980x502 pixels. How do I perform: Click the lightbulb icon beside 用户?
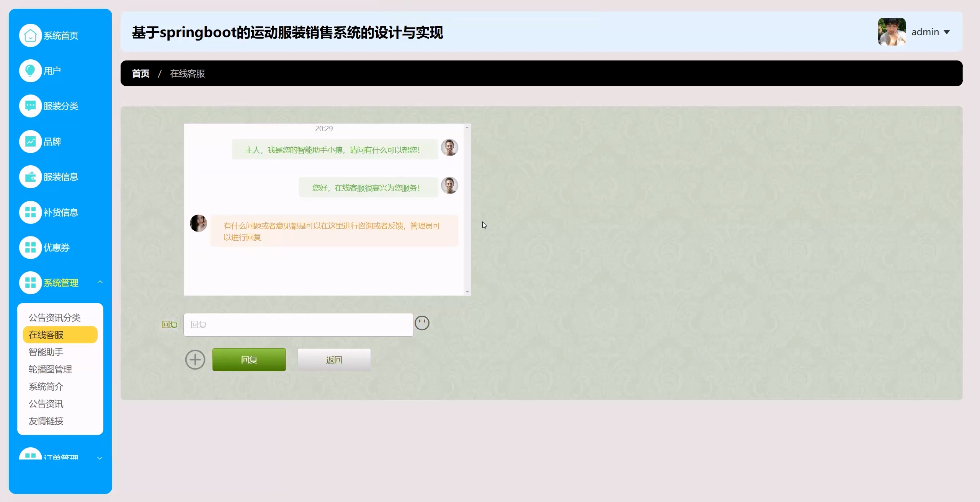30,71
